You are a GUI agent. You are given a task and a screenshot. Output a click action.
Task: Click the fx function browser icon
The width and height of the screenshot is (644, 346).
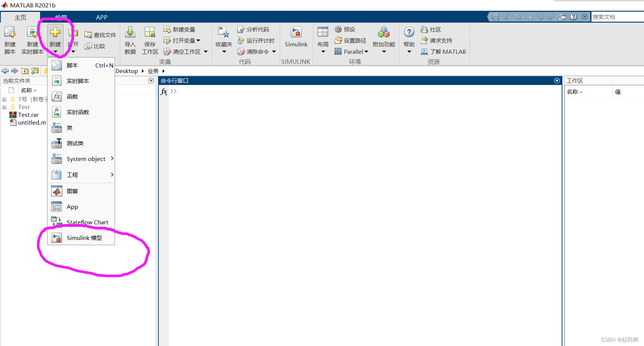(164, 92)
